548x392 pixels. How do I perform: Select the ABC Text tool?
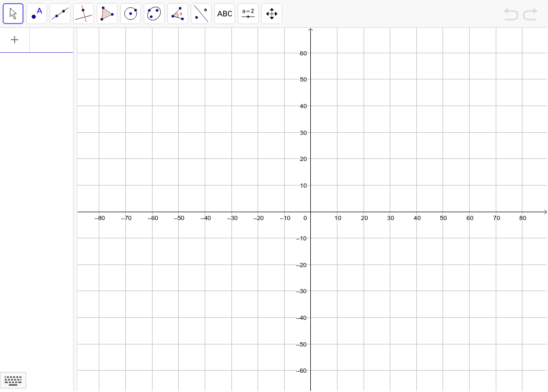coord(225,14)
